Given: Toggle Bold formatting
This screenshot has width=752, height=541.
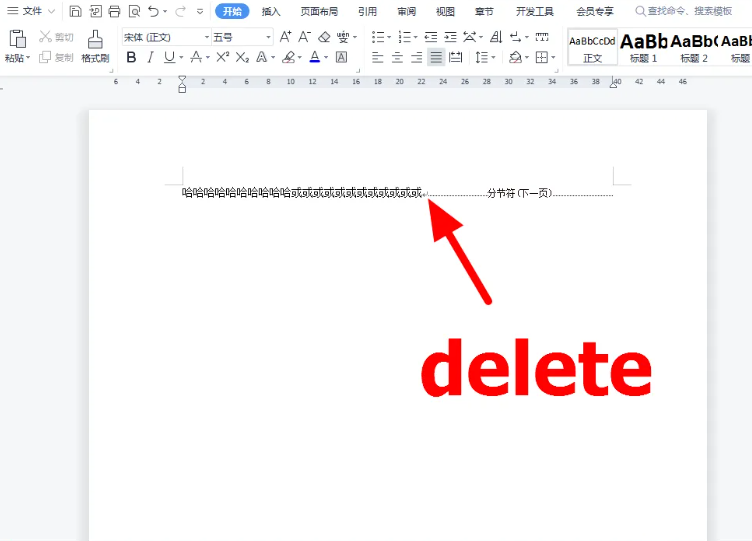Looking at the screenshot, I should (x=131, y=58).
